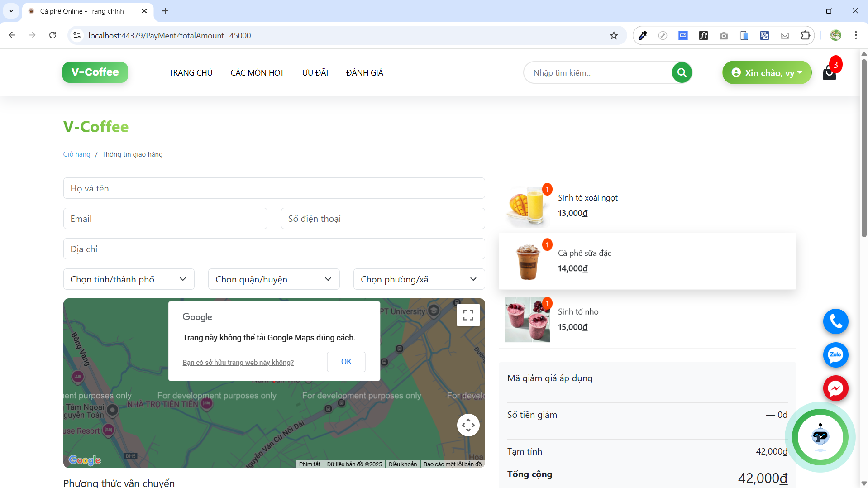Toggle fullscreen view on the map
Screen dimensions: 868x488
[468, 315]
